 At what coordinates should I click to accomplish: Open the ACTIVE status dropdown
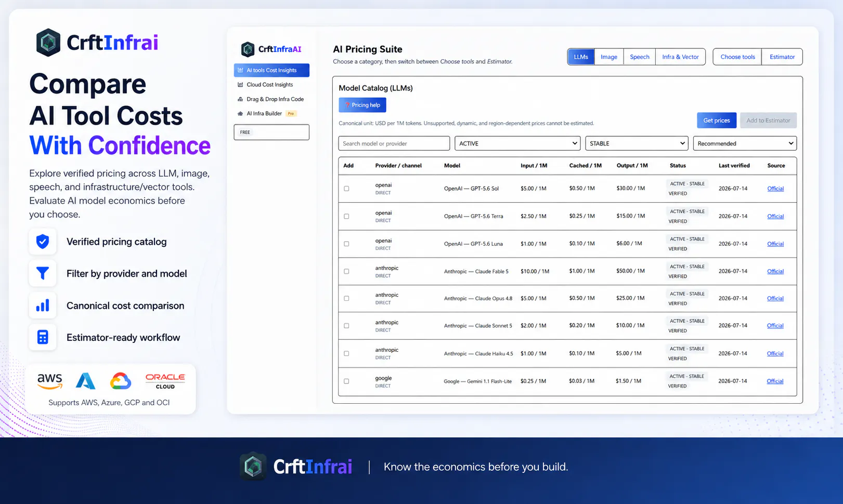click(x=517, y=143)
